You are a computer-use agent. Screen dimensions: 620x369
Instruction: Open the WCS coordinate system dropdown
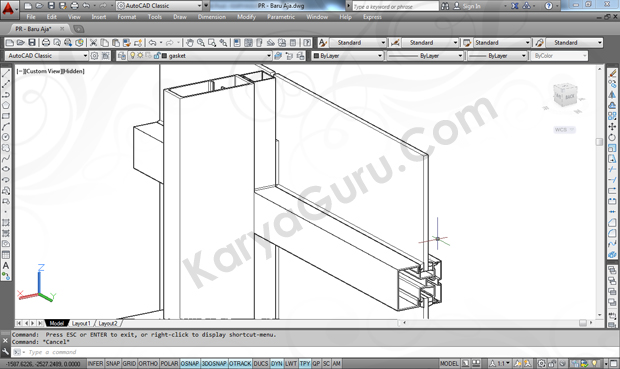coord(564,130)
